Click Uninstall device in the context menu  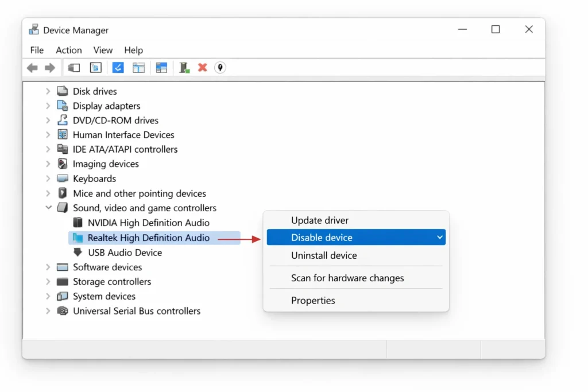coord(323,255)
